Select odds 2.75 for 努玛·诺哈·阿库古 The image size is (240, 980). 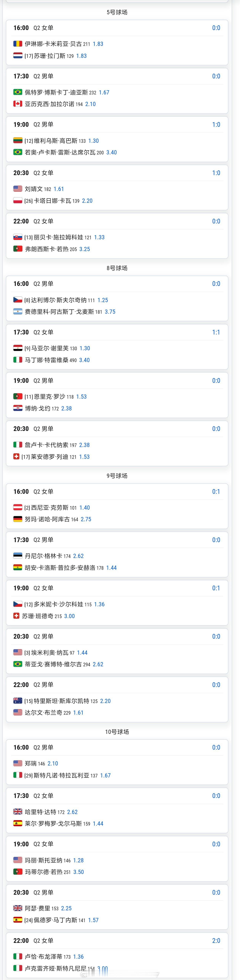86,519
